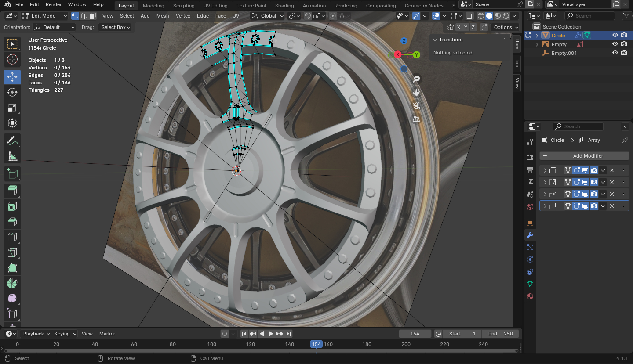Switch to the Modeling workspace tab
Viewport: 633px width, 364px height.
[x=153, y=6]
